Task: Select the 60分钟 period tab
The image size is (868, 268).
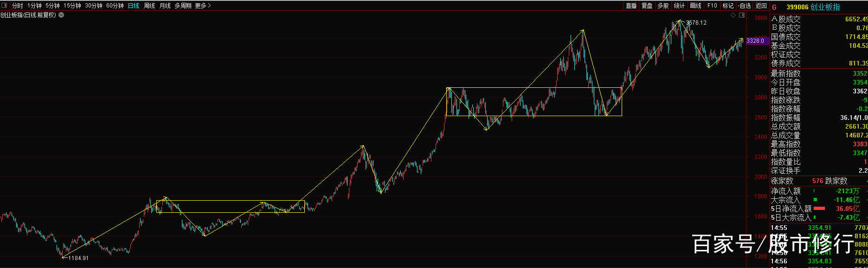Action: [115, 6]
